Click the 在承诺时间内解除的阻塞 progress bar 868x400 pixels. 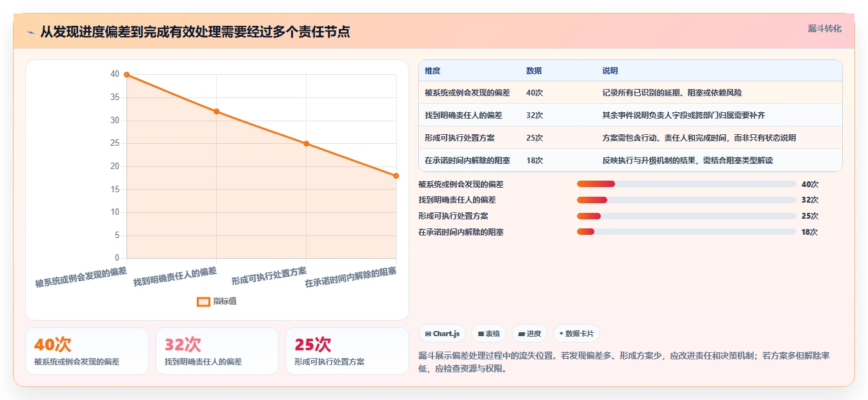click(686, 232)
